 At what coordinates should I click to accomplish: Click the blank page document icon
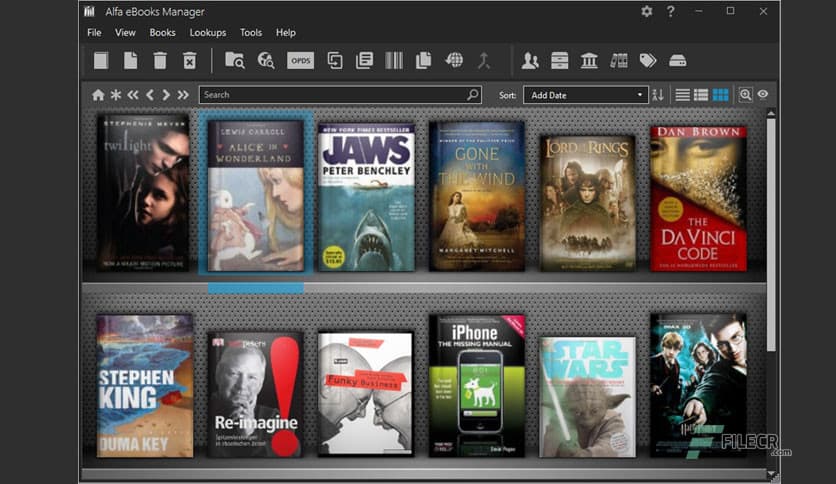point(131,60)
